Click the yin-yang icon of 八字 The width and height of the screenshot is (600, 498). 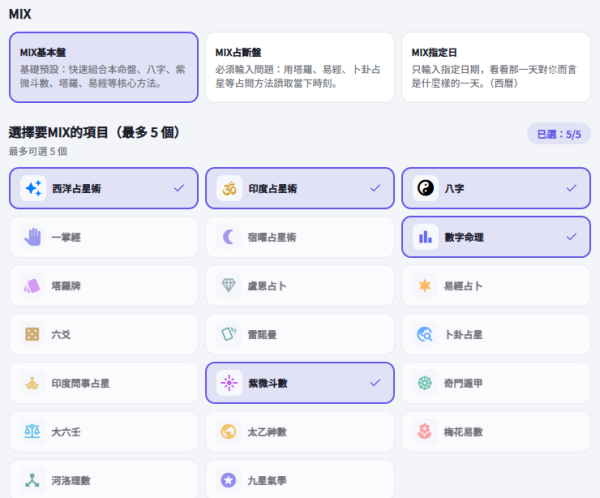tap(425, 188)
